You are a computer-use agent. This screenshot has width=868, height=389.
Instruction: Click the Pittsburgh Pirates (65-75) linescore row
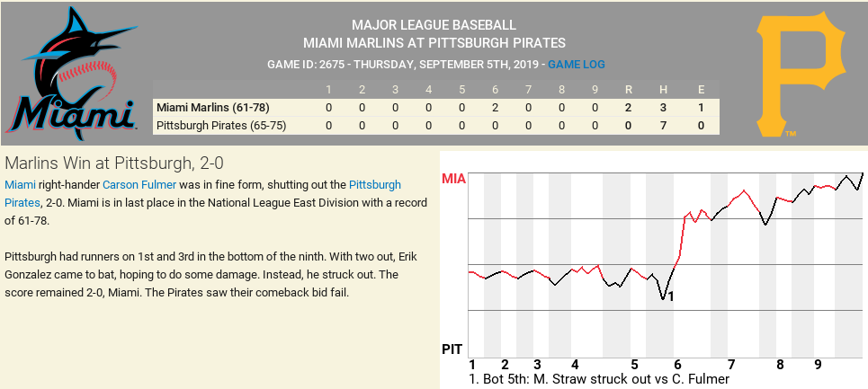click(x=221, y=126)
